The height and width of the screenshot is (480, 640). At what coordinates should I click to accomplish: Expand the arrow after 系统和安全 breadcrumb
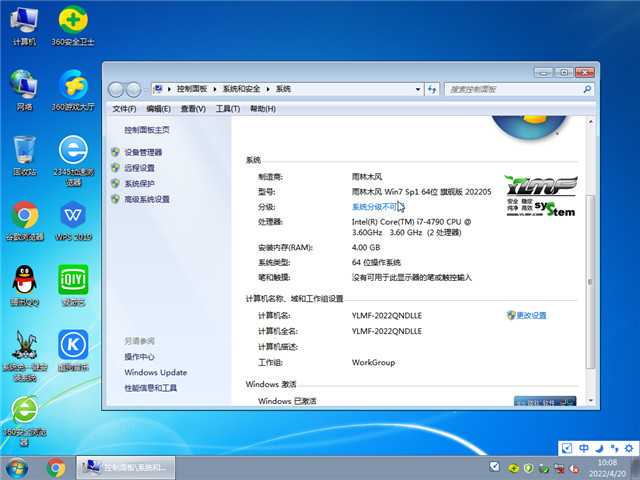pyautogui.click(x=268, y=89)
